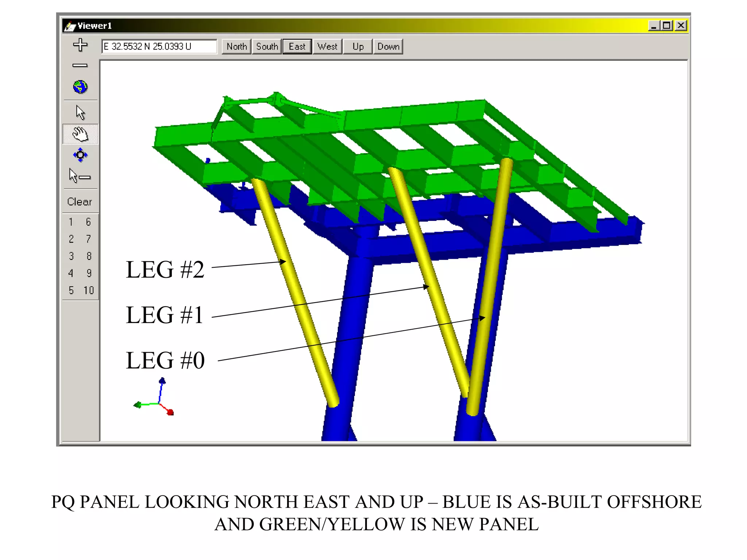The image size is (747, 560).
Task: Select the arrow pointer tool
Action: [x=80, y=112]
